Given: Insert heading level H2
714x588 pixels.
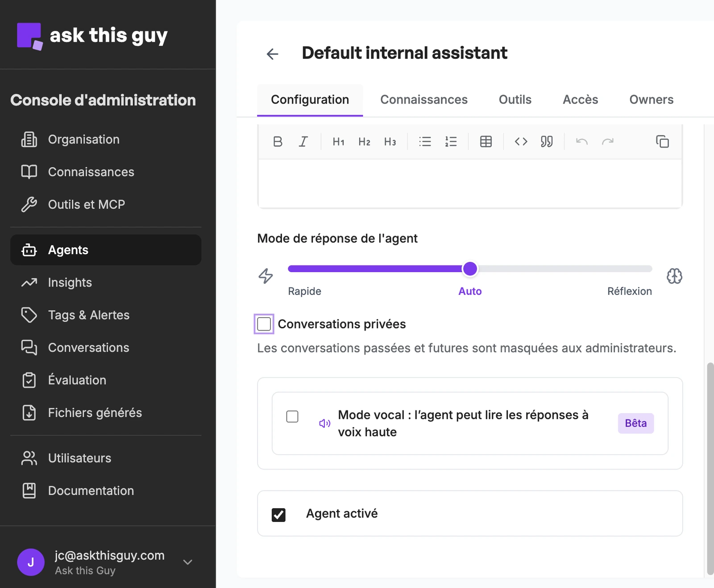Looking at the screenshot, I should (x=364, y=141).
